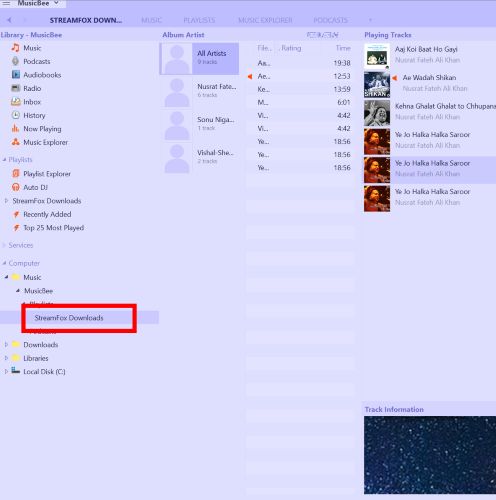Open the Audiobooks icon
The width and height of the screenshot is (496, 500).
[x=16, y=74]
